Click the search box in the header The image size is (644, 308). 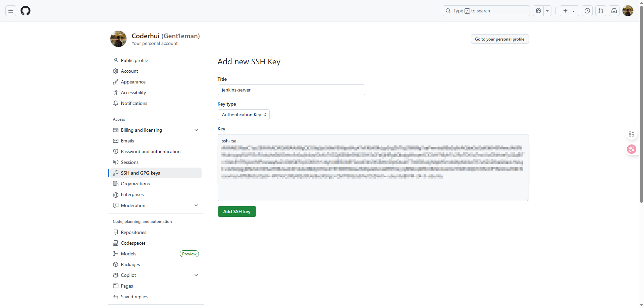pyautogui.click(x=486, y=11)
